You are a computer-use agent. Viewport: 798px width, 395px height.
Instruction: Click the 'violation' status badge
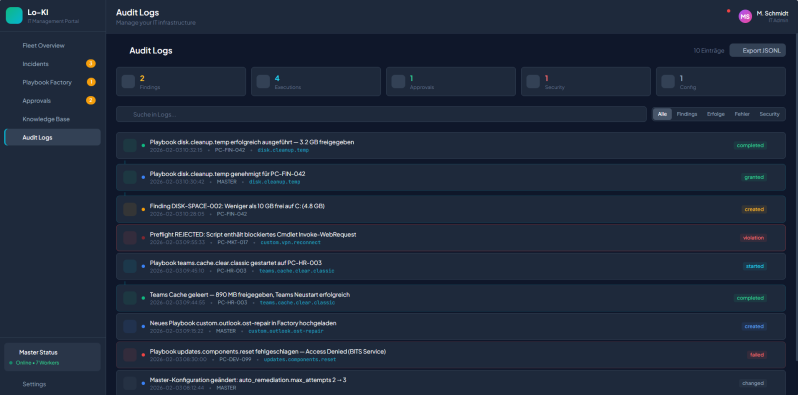[x=753, y=238]
